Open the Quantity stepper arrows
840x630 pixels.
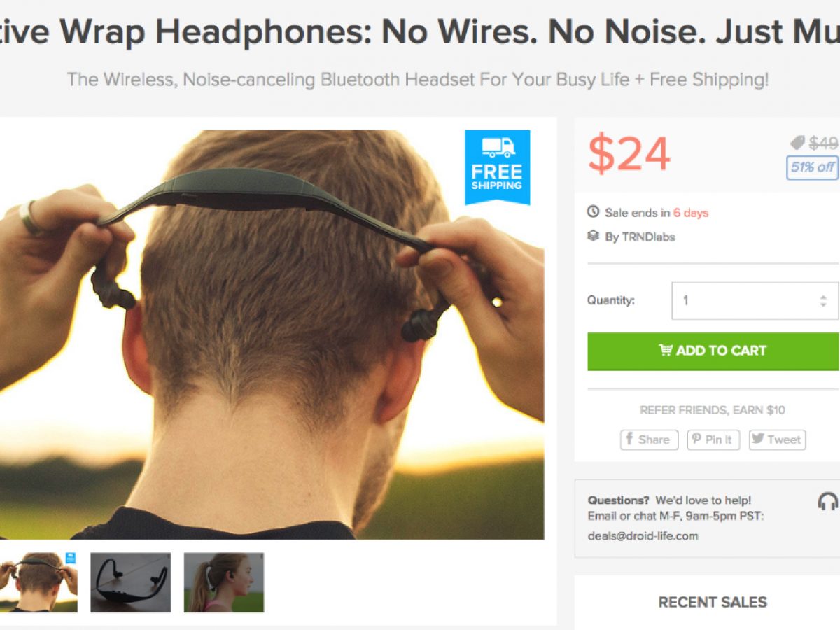pos(823,301)
